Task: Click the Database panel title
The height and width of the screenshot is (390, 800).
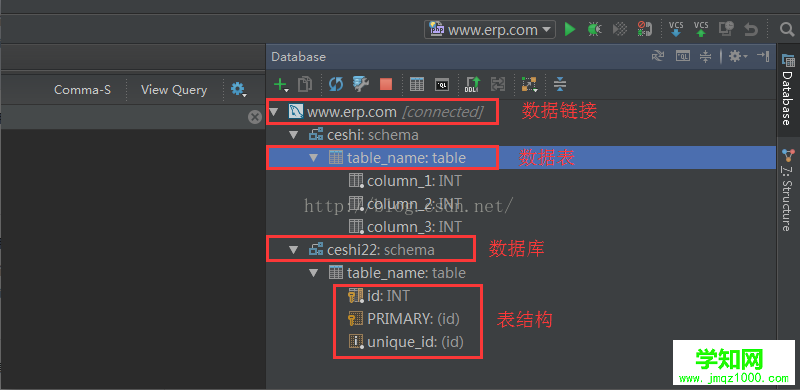Action: click(x=298, y=57)
